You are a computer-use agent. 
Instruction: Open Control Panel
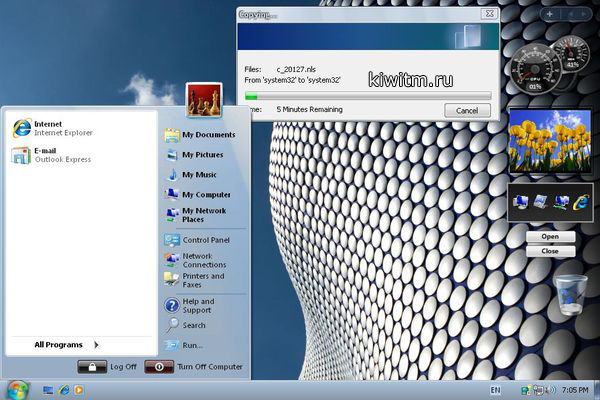[x=197, y=240]
